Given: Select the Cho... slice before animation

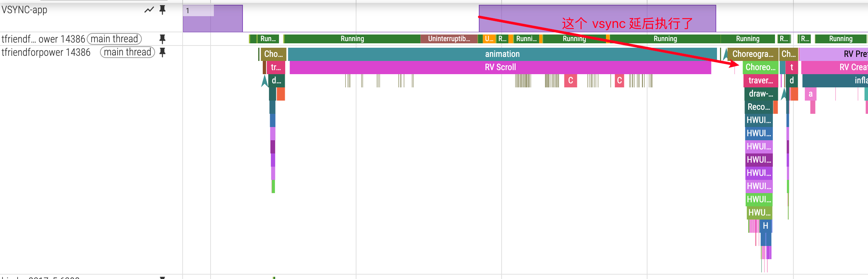Looking at the screenshot, I should pos(273,54).
